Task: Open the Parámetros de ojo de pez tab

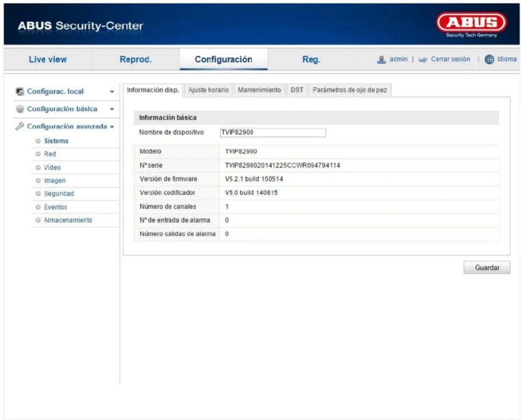Action: tap(350, 90)
